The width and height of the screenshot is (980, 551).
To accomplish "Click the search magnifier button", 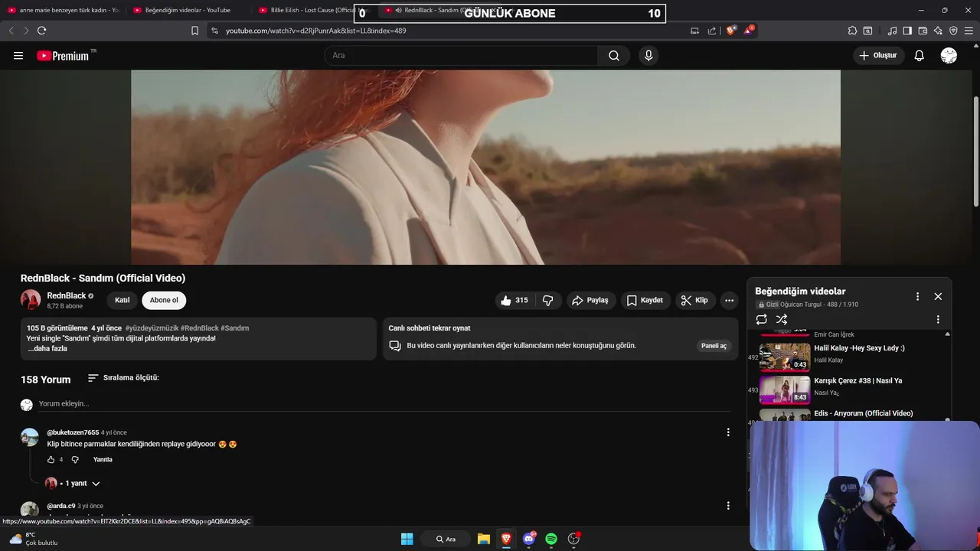I will pyautogui.click(x=614, y=56).
